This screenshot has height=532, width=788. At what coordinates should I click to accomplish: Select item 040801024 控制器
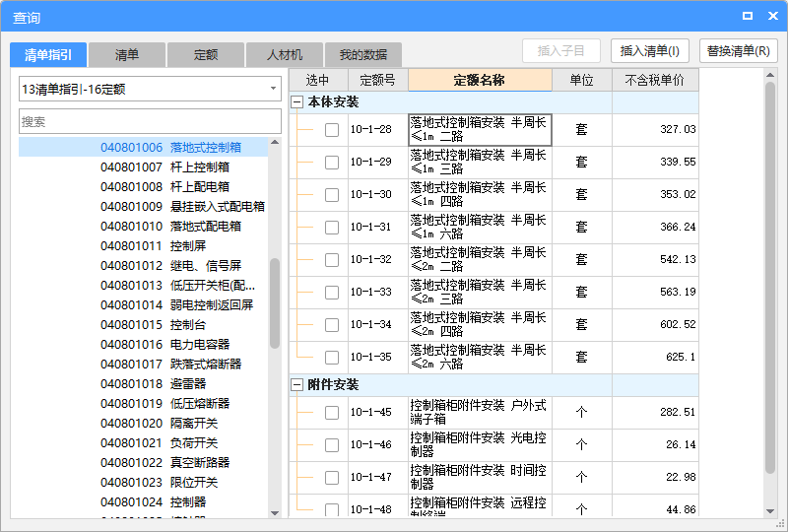[x=143, y=501]
